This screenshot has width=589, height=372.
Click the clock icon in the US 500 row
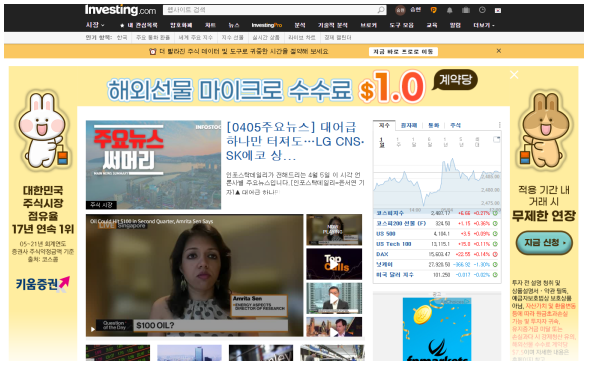tap(495, 234)
